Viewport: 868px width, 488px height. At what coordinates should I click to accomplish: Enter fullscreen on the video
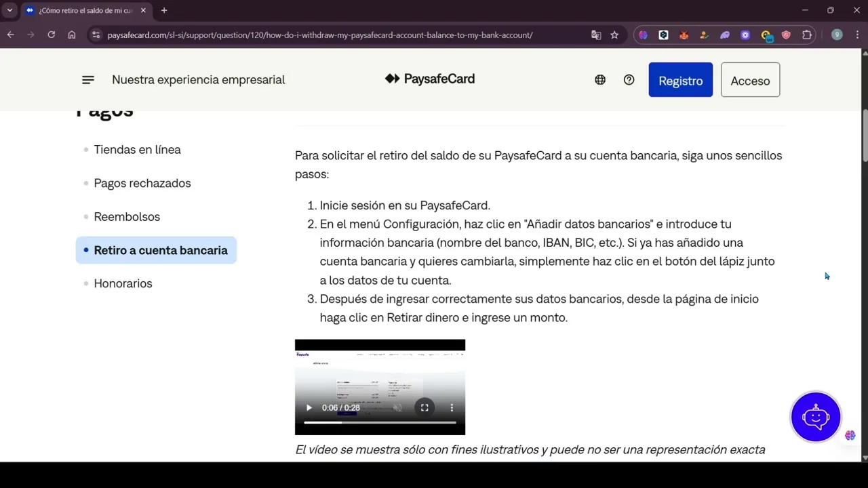click(x=425, y=408)
